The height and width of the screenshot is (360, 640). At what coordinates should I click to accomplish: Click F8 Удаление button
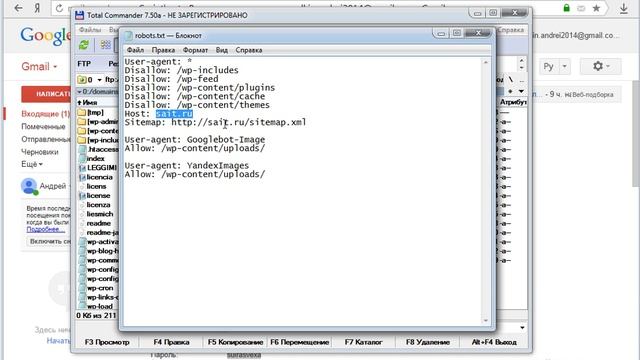pos(428,342)
